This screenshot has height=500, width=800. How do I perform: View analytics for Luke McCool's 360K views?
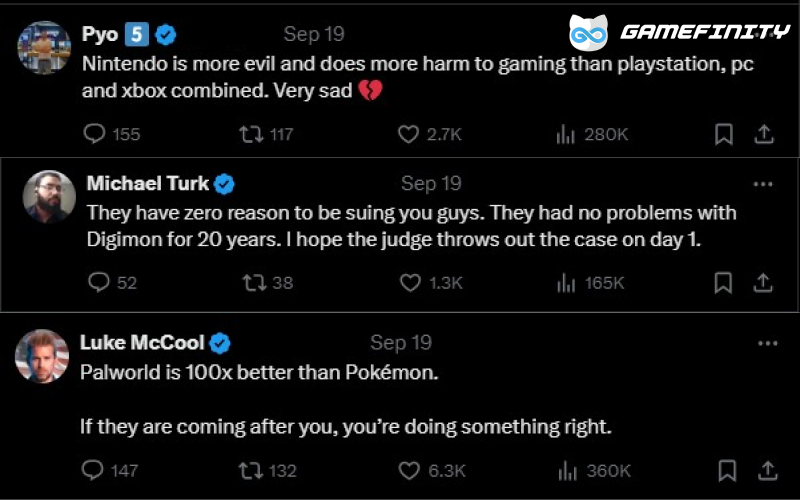point(566,470)
